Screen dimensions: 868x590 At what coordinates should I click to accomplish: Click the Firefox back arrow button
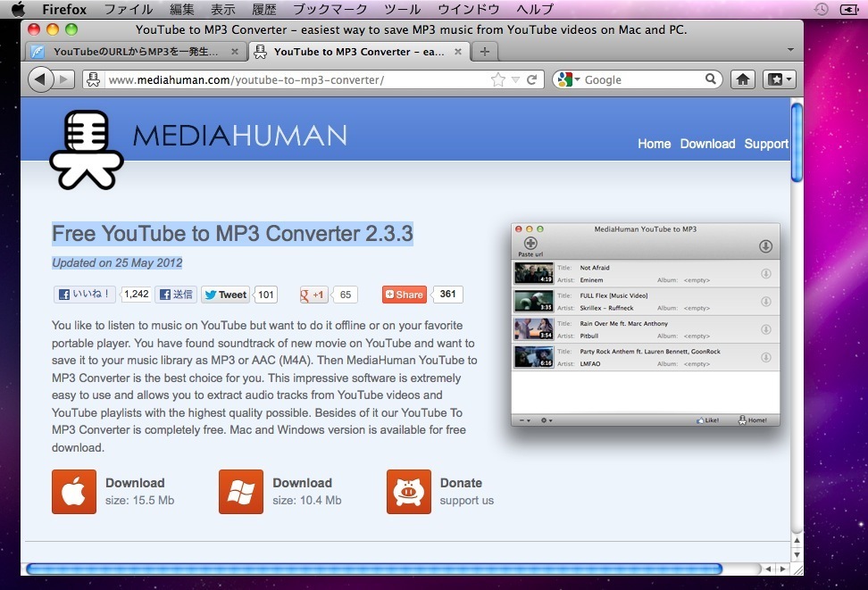coord(41,79)
